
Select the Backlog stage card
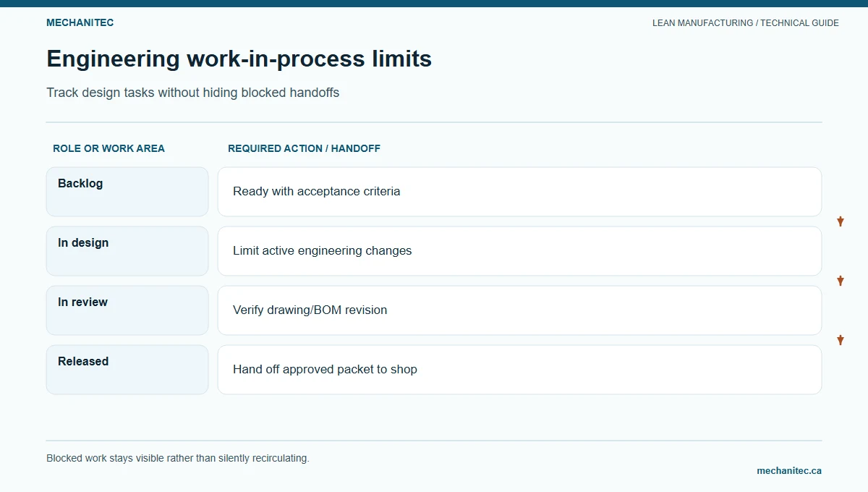(x=127, y=192)
